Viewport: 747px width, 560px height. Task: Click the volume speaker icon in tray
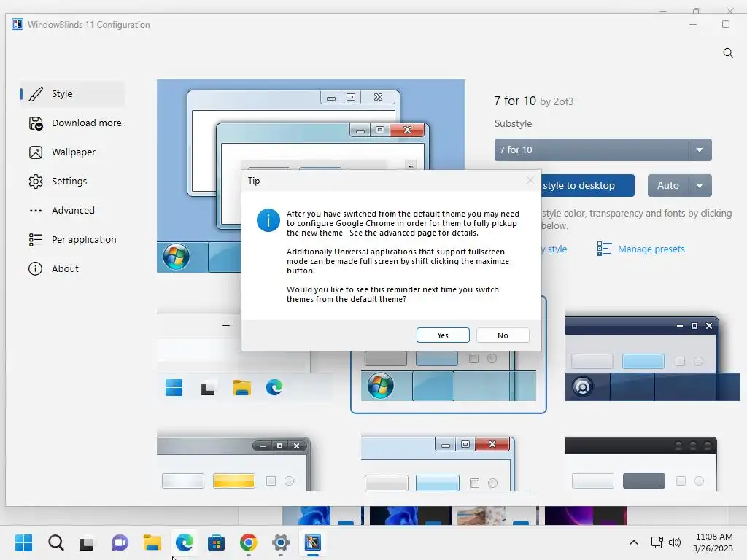(675, 542)
